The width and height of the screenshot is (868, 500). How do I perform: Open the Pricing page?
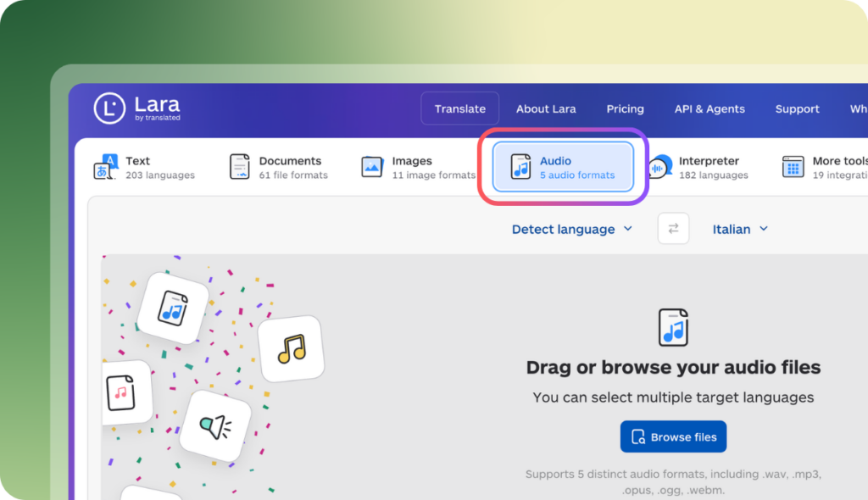tap(625, 109)
